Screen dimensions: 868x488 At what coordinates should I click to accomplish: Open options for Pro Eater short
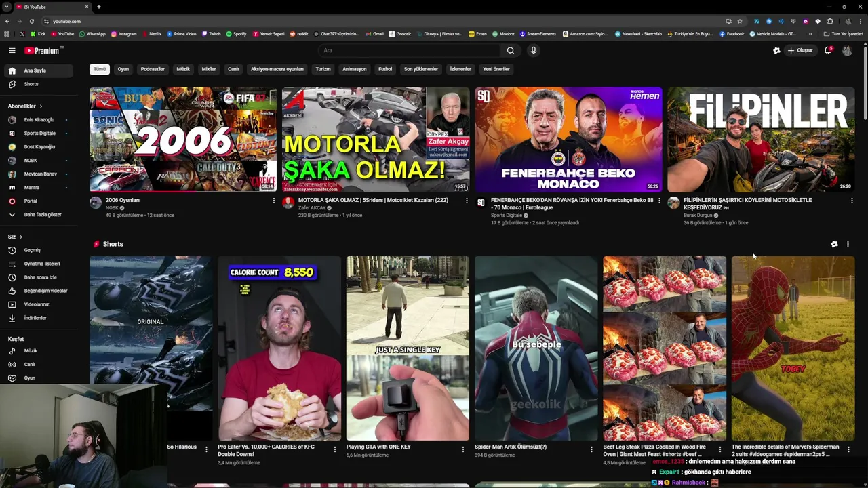334,449
